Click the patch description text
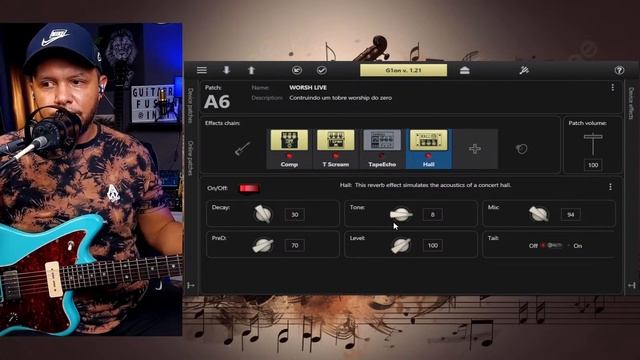 (x=340, y=98)
